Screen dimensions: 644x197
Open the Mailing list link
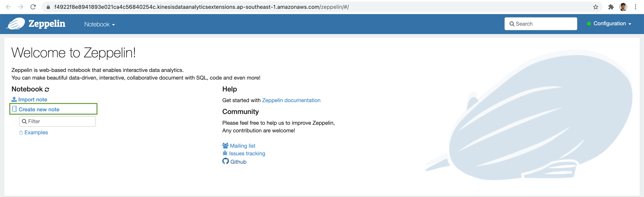[x=242, y=146]
